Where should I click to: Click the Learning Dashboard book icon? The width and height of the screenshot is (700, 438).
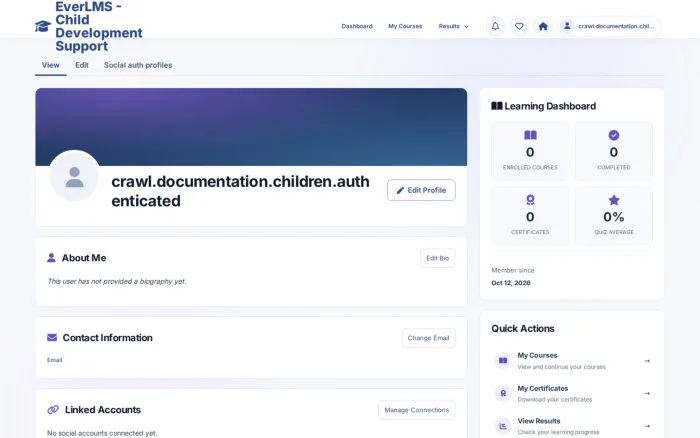coord(496,106)
